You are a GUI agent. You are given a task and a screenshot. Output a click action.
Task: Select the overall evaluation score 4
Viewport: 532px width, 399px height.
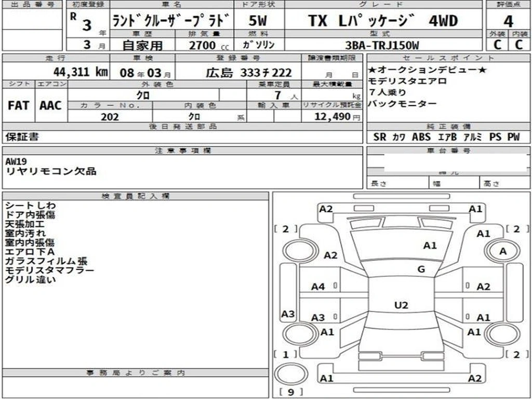[508, 22]
